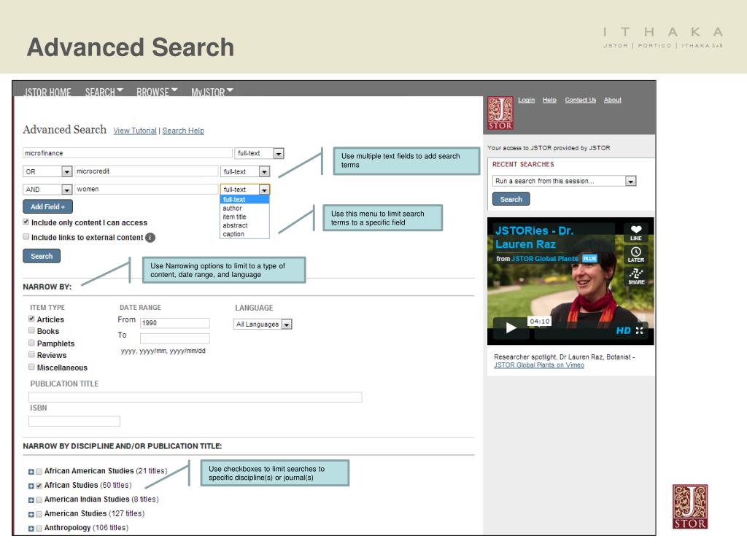747x560 pixels.
Task: Click the About link
Action: tap(613, 100)
